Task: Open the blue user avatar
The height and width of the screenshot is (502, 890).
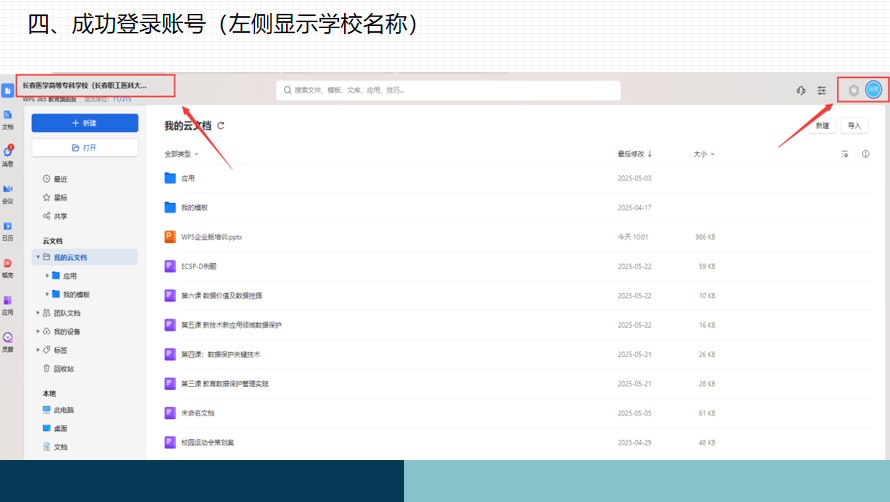Action: click(874, 90)
